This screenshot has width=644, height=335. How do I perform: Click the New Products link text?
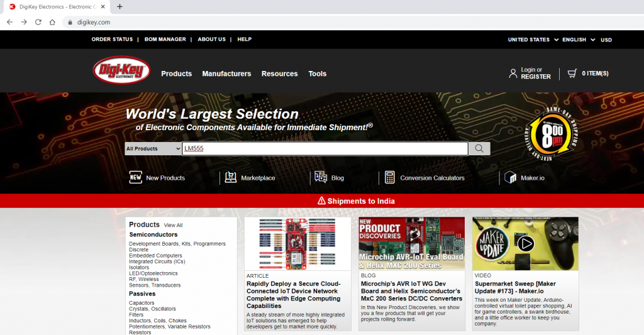point(165,178)
